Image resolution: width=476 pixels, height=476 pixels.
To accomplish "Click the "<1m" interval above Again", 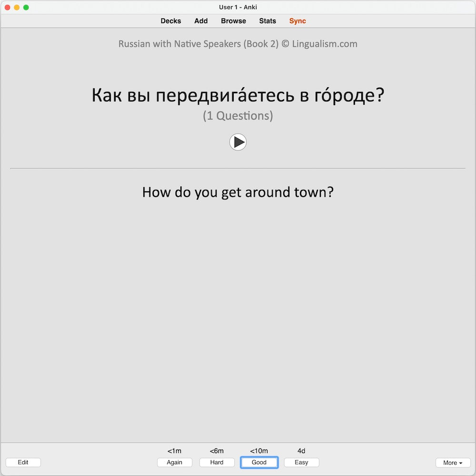I will tap(174, 451).
